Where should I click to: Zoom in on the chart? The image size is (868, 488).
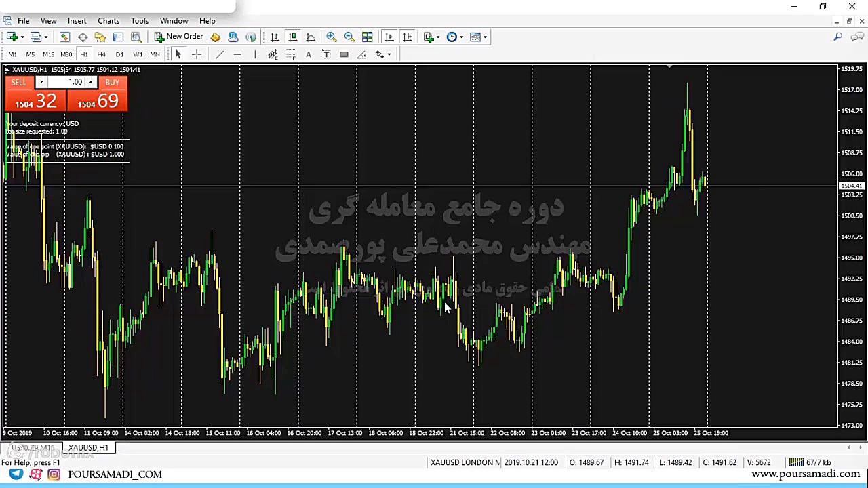tap(332, 37)
